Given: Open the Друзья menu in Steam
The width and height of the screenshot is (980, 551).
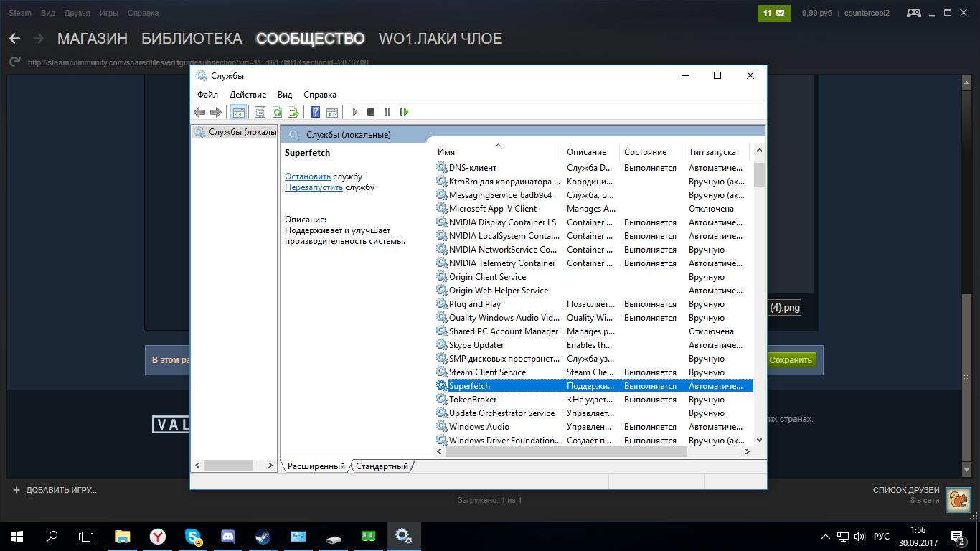Looking at the screenshot, I should pos(77,14).
